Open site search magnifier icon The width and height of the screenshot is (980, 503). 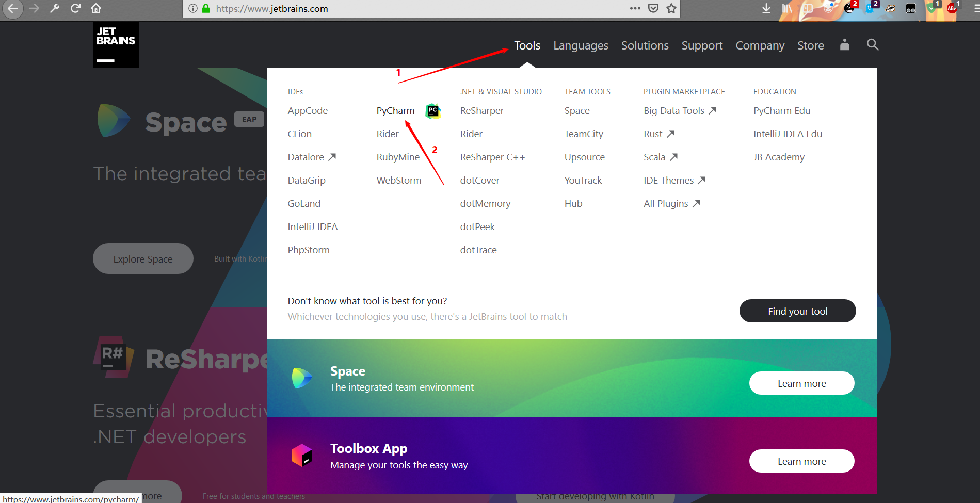point(873,45)
